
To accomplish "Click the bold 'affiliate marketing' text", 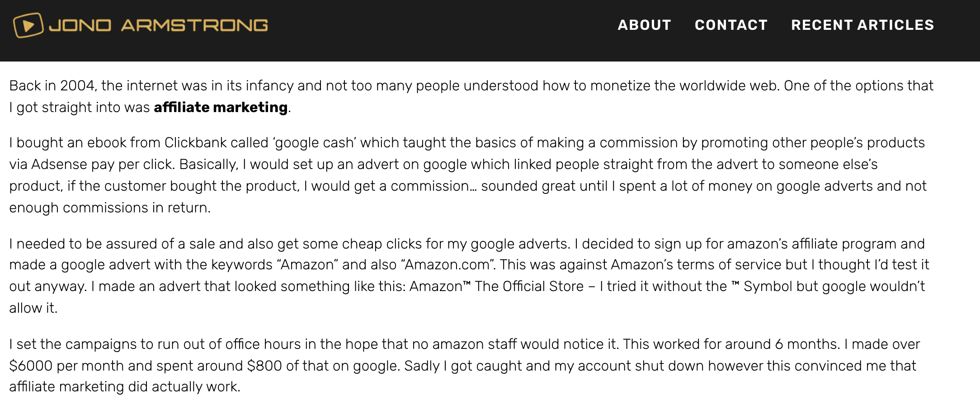I will coord(221,108).
